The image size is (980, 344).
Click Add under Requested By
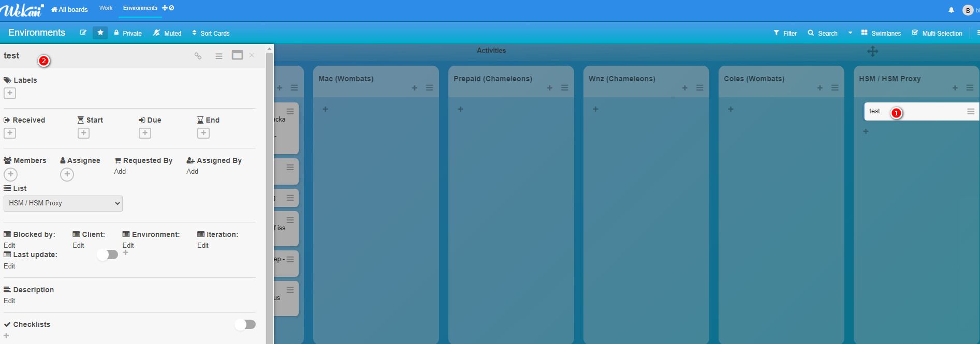click(x=120, y=171)
